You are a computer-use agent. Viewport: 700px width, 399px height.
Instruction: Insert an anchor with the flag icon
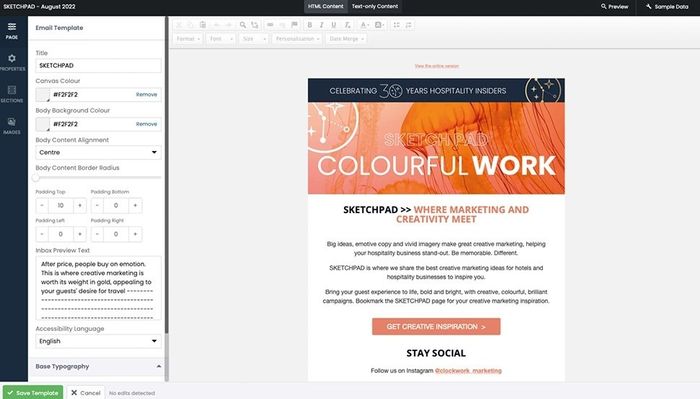(294, 25)
